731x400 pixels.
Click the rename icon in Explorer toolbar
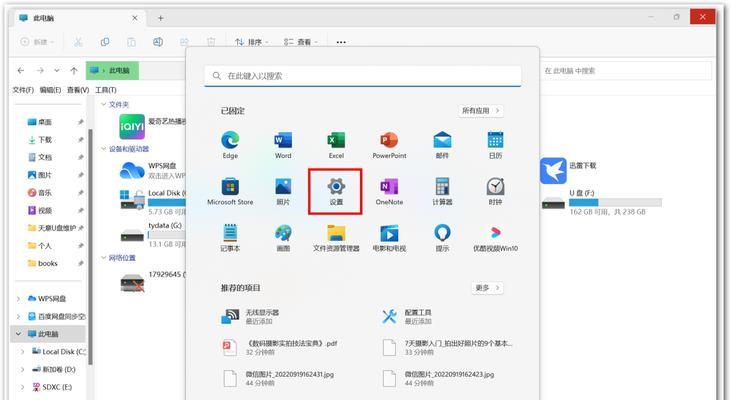click(x=158, y=42)
